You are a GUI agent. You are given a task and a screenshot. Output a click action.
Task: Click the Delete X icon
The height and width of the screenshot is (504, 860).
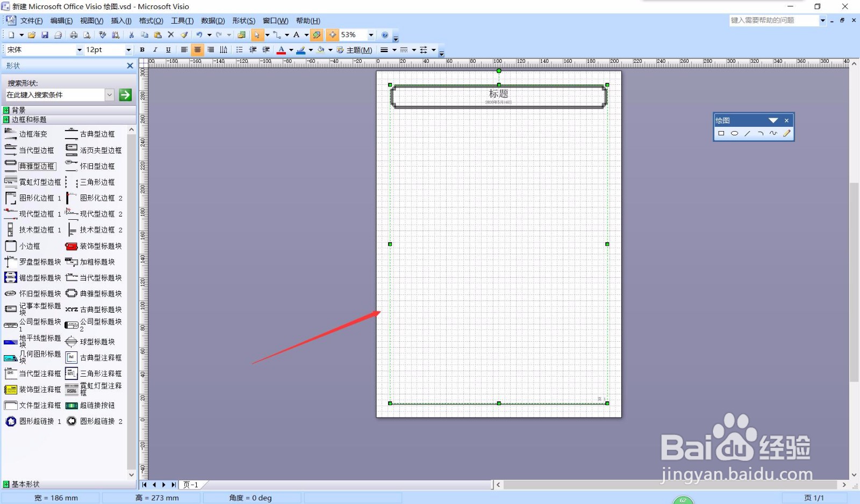click(x=171, y=35)
